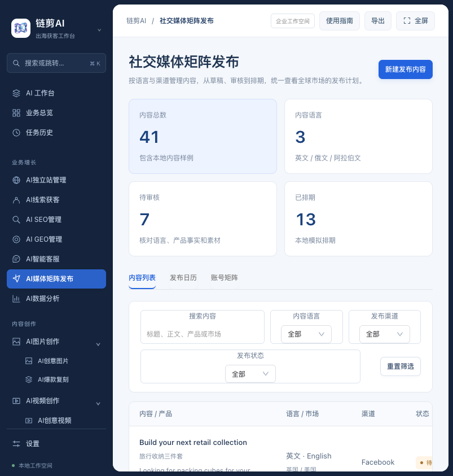453x476 pixels.
Task: Click the AI创意图片 picture icon
Action: click(29, 361)
